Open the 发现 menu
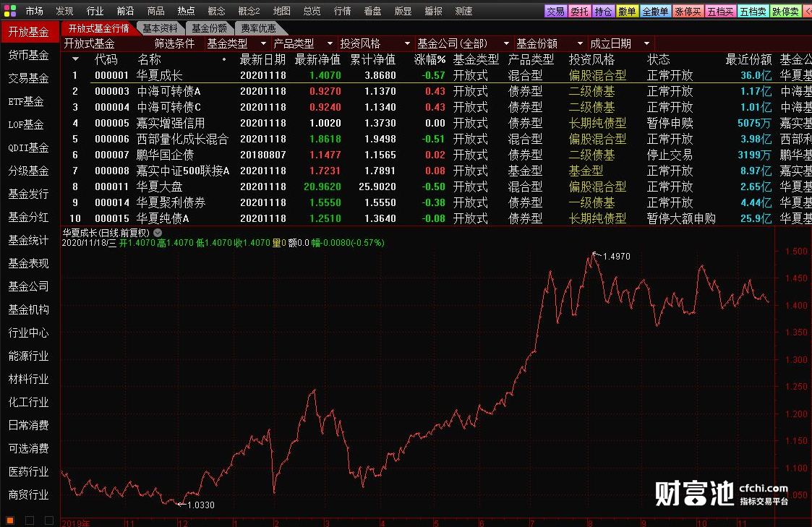This screenshot has height=527, width=812. (65, 11)
